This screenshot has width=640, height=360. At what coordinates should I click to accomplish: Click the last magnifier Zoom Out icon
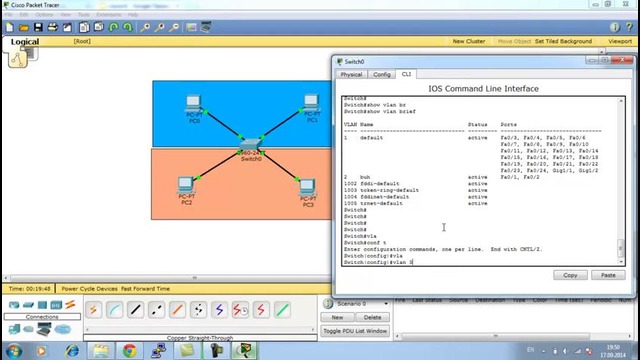pos(174,27)
